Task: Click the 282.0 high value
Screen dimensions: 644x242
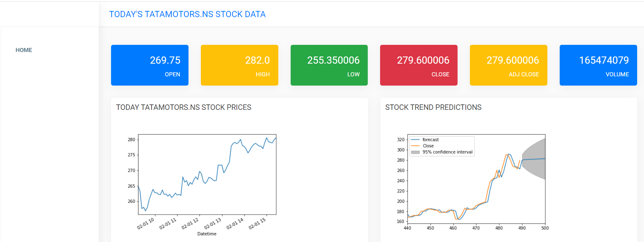Action: tap(257, 60)
